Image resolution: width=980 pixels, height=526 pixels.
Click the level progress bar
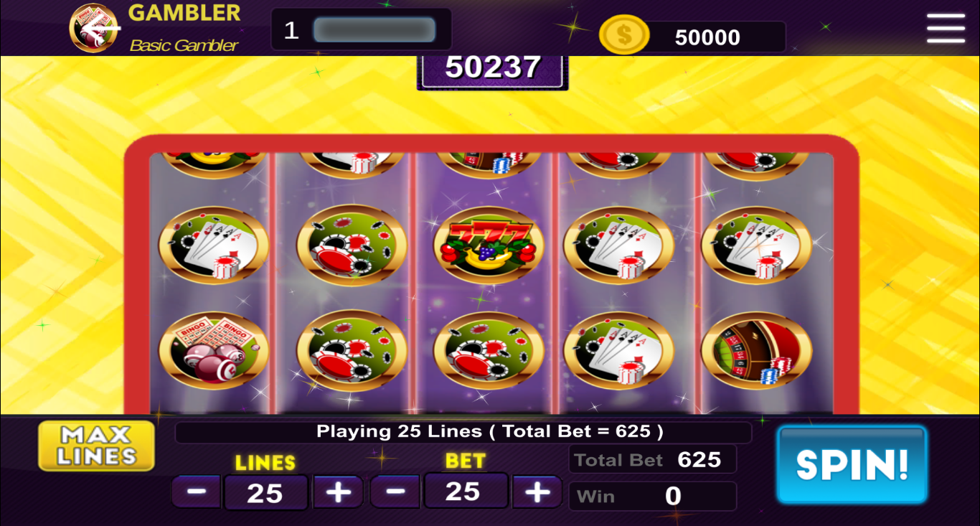click(x=374, y=30)
